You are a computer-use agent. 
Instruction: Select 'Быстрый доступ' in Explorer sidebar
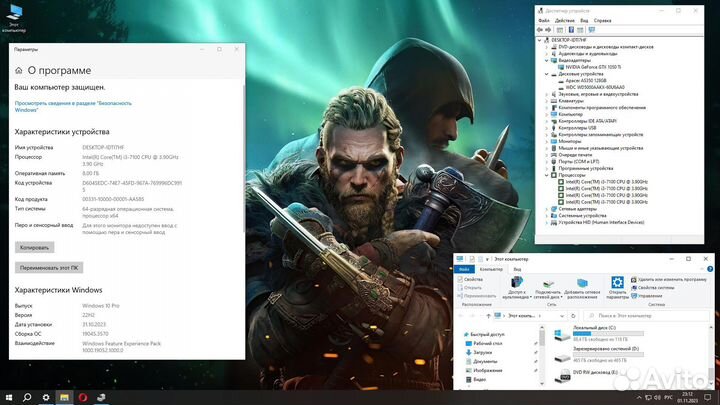[x=484, y=334]
